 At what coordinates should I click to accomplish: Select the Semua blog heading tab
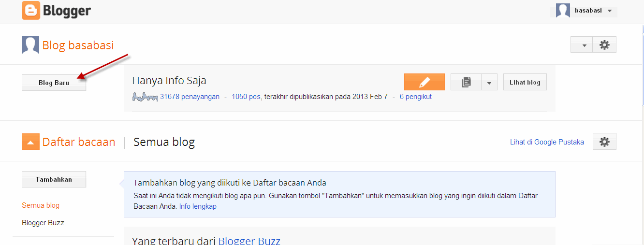point(164,142)
